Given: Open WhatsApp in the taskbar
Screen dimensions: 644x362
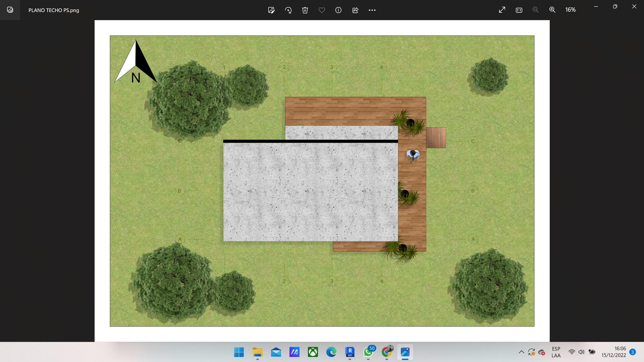Looking at the screenshot, I should pyautogui.click(x=368, y=352).
